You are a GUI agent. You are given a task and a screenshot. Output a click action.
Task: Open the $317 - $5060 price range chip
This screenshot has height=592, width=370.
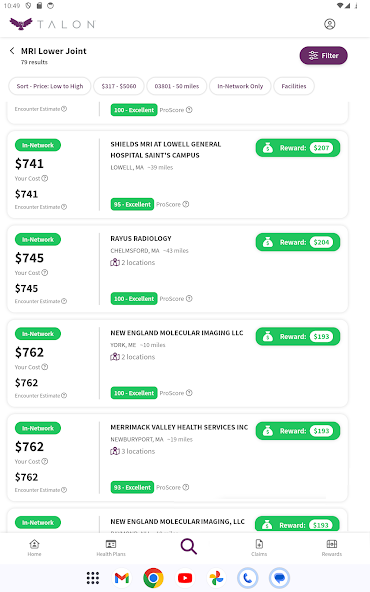tap(119, 86)
